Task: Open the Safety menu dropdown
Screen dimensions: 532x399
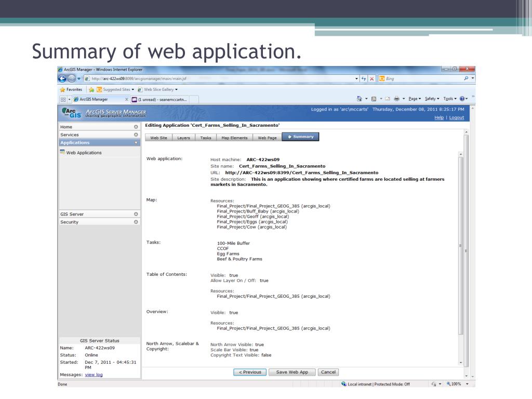Action: point(432,99)
